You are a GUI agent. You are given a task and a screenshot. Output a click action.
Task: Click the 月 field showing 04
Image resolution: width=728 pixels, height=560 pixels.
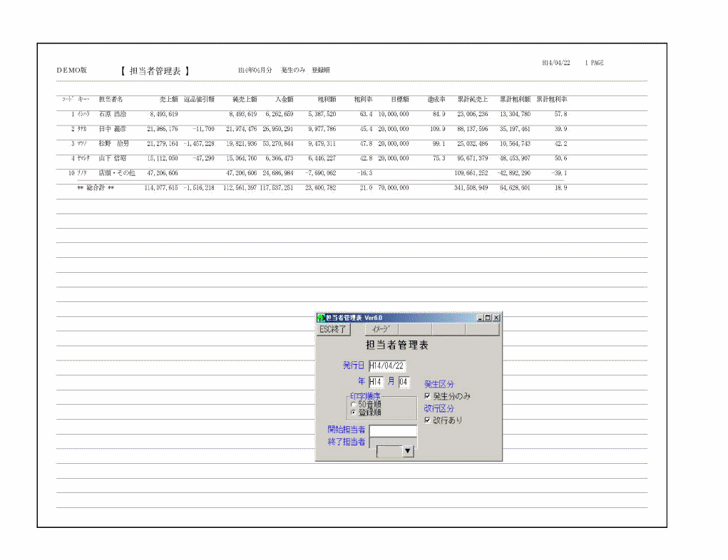pos(404,382)
